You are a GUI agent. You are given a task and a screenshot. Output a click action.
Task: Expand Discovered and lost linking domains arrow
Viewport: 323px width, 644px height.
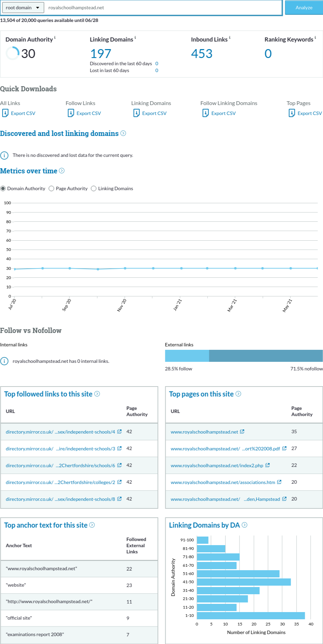(123, 133)
